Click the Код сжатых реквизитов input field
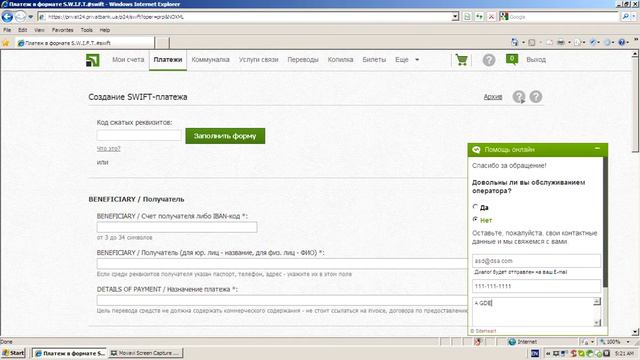640x360 pixels. tap(139, 136)
